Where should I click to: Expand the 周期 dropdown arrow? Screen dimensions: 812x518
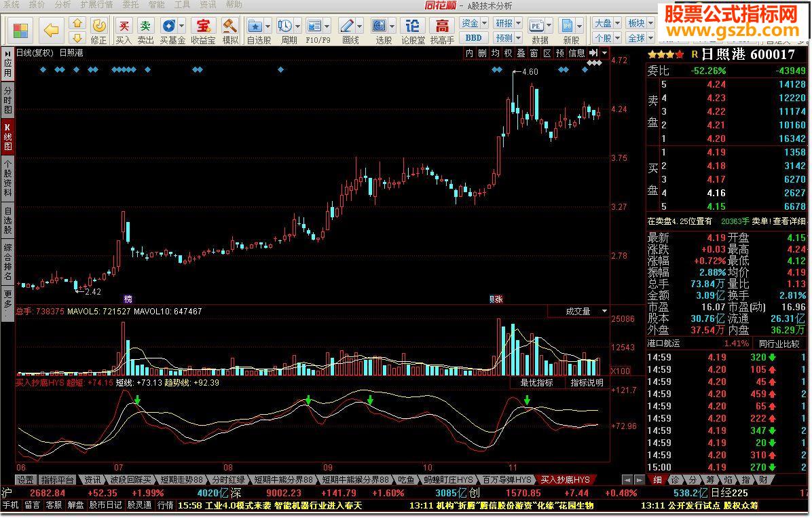click(x=298, y=25)
